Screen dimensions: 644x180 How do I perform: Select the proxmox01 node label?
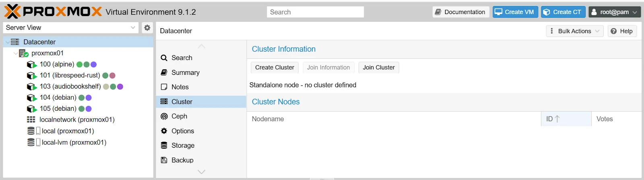pyautogui.click(x=47, y=53)
